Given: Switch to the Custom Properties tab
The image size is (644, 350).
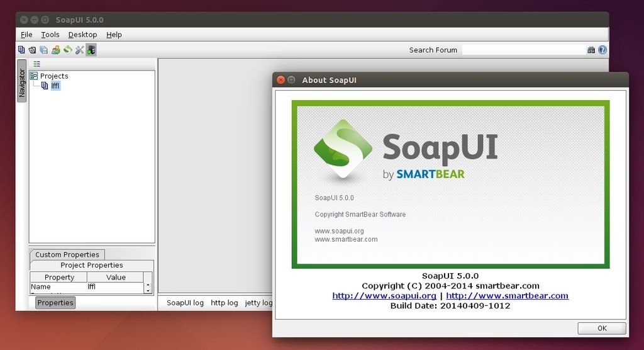Looking at the screenshot, I should (67, 254).
